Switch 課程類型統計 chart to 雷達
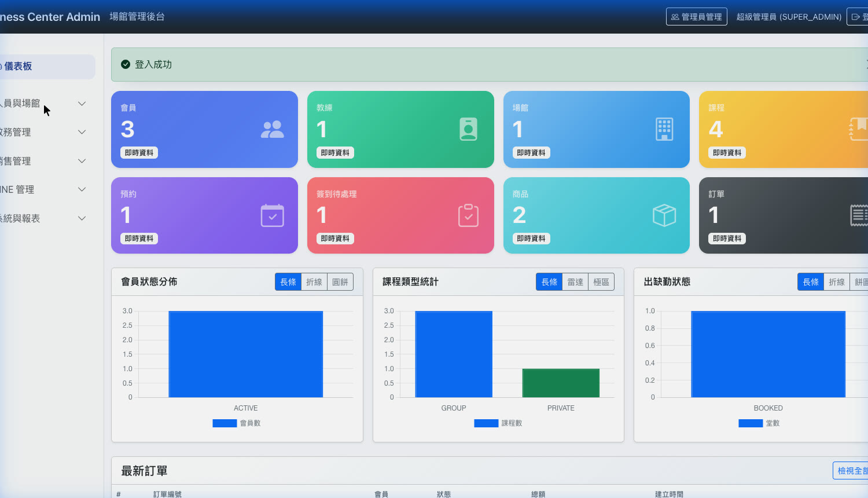 (x=575, y=282)
